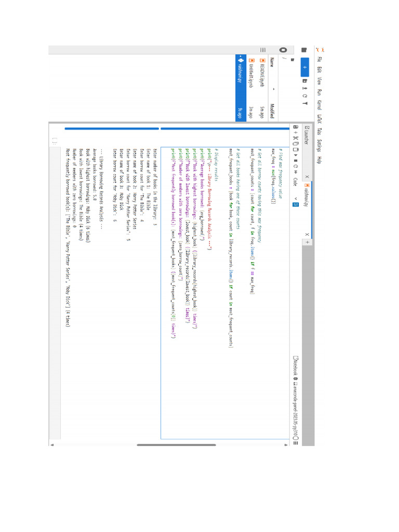Sort files by the Name column header
This screenshot has width=399, height=532.
[x=272, y=62]
